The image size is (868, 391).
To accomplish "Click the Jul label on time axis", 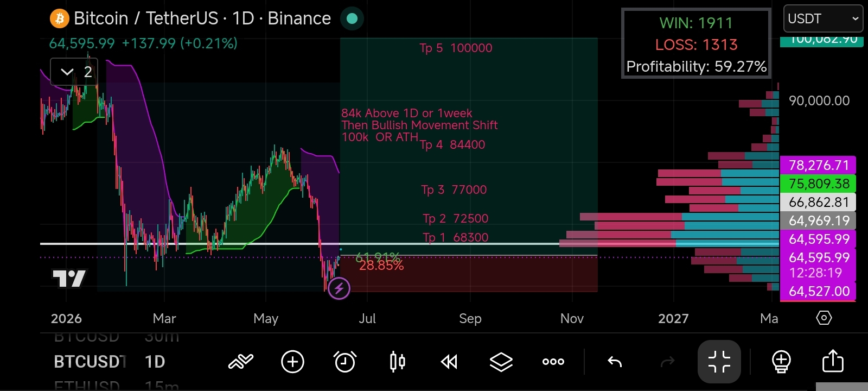I will pyautogui.click(x=367, y=318).
